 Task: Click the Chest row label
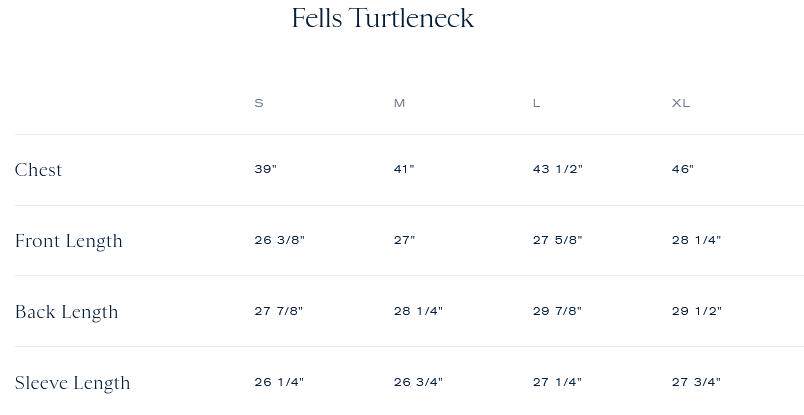(38, 170)
